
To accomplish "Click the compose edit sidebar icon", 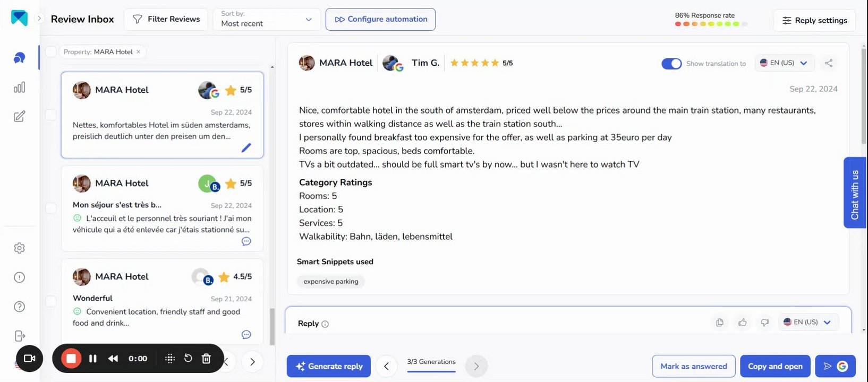I will (x=19, y=117).
